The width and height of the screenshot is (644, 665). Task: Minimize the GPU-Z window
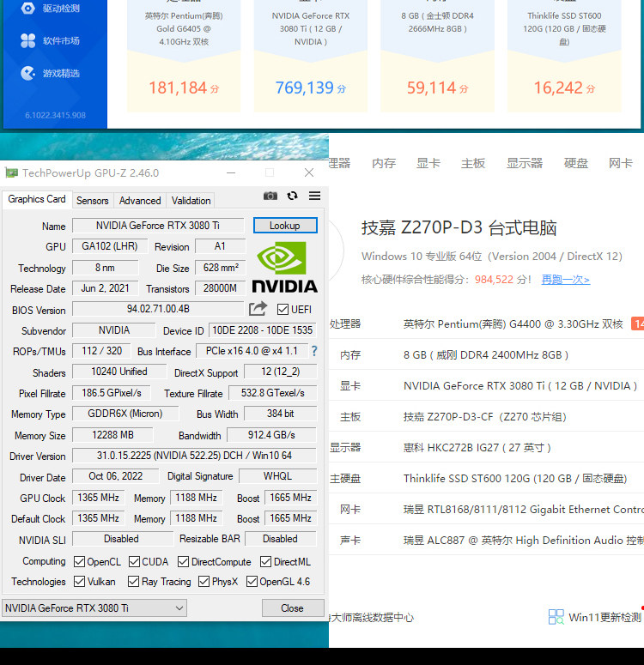click(x=231, y=172)
